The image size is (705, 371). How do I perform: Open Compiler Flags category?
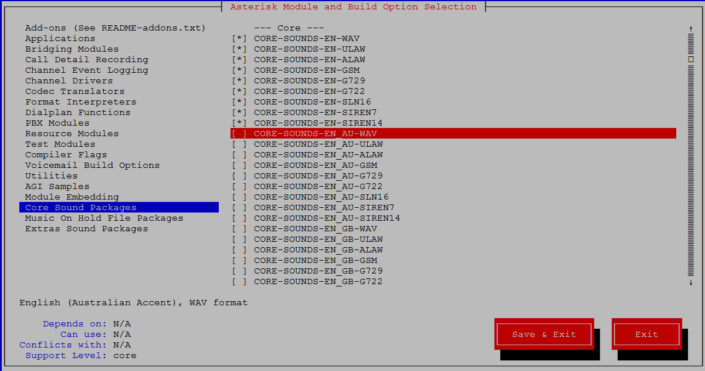tap(66, 155)
